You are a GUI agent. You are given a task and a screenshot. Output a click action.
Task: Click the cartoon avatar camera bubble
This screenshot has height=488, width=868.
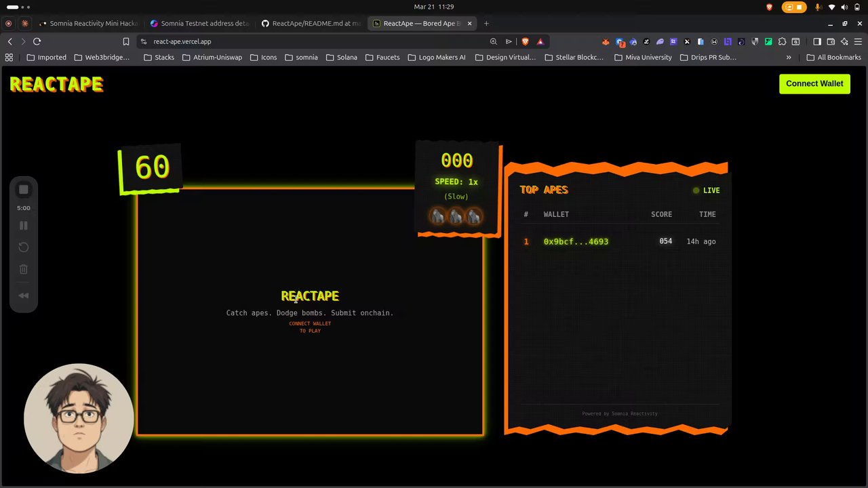79,418
